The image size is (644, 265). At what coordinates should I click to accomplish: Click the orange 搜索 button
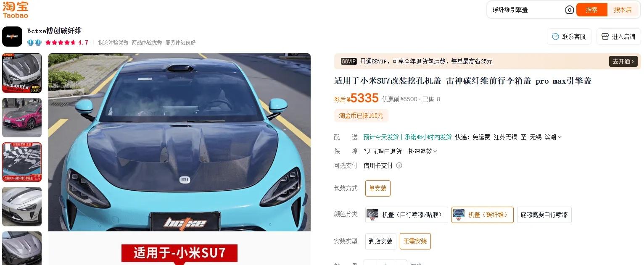(x=591, y=10)
